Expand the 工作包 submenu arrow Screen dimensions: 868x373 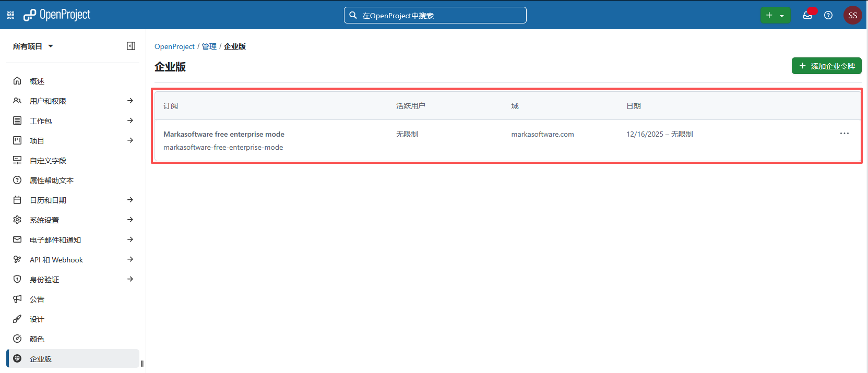click(130, 121)
